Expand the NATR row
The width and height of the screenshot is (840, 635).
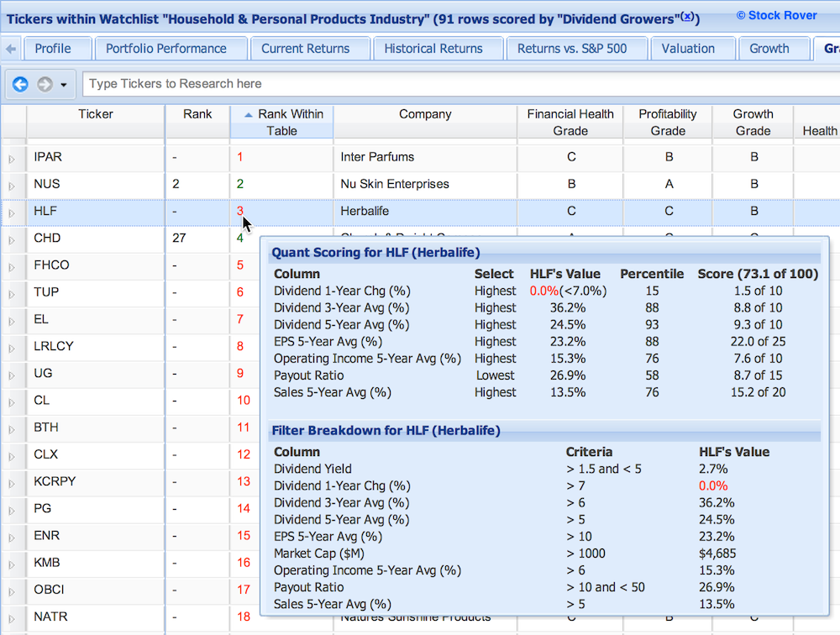pyautogui.click(x=12, y=618)
